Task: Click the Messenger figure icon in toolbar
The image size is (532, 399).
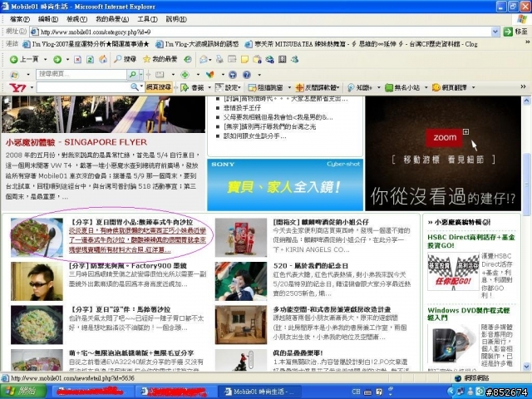Action: pos(295,59)
